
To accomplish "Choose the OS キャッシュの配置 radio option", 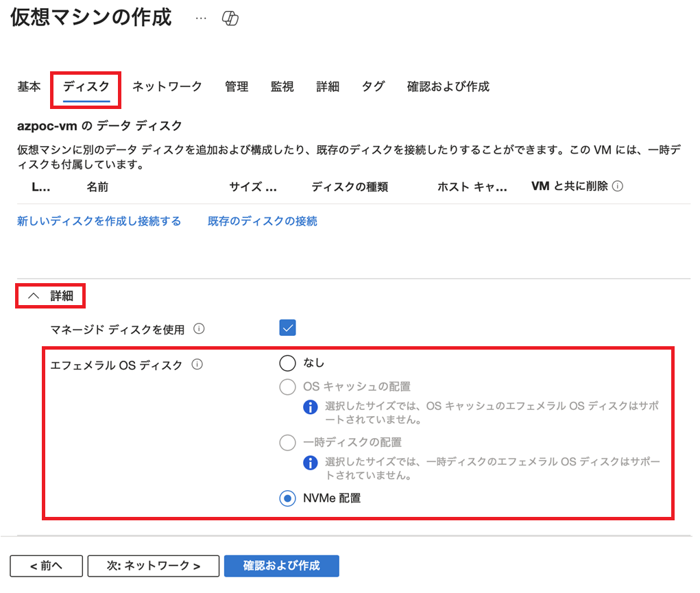I will coord(287,387).
